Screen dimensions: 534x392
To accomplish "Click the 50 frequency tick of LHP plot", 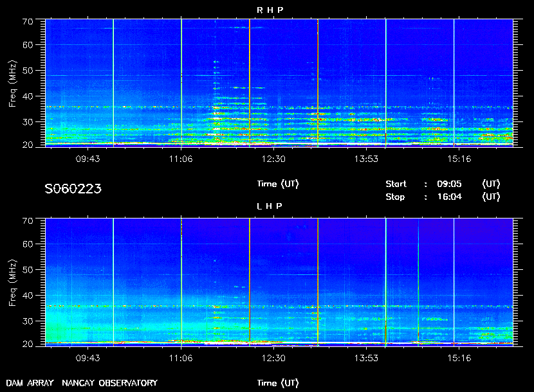I will click(x=28, y=270).
